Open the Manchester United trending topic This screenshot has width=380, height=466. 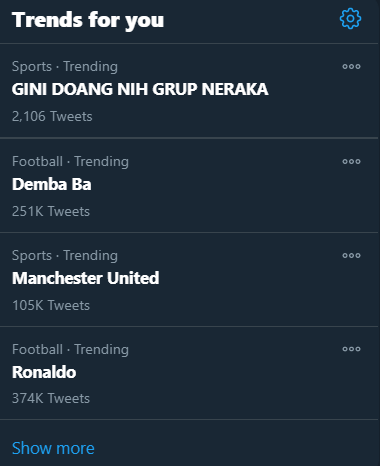point(86,278)
